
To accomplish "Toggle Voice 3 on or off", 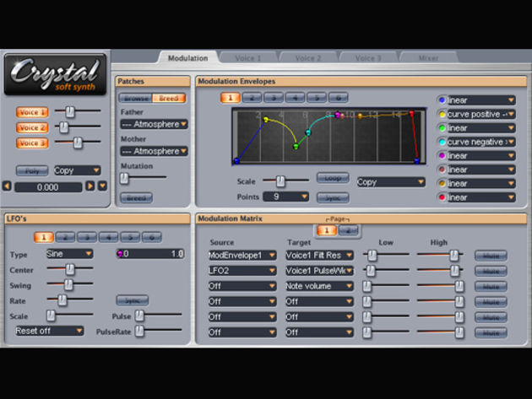I will [32, 143].
